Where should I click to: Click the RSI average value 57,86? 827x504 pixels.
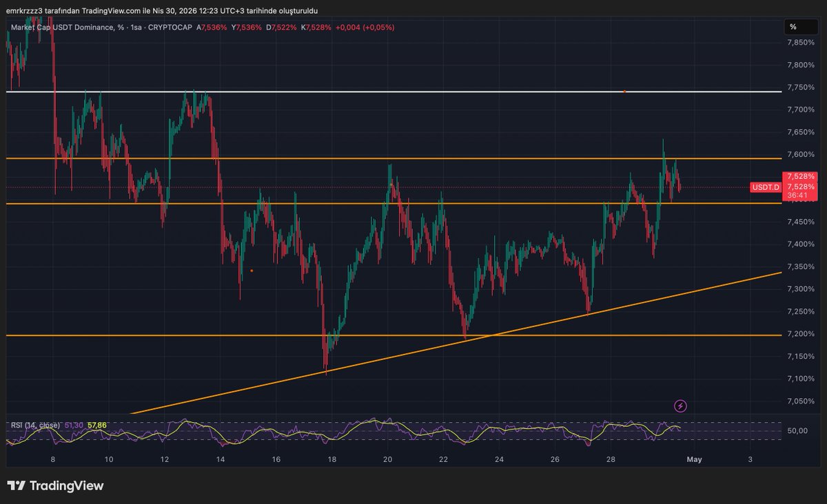point(96,426)
